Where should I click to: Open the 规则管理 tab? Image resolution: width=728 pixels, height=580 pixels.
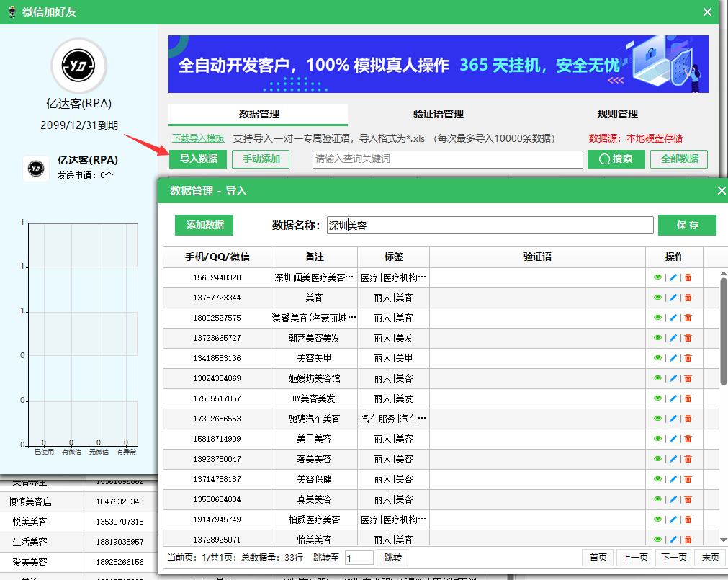pos(617,114)
